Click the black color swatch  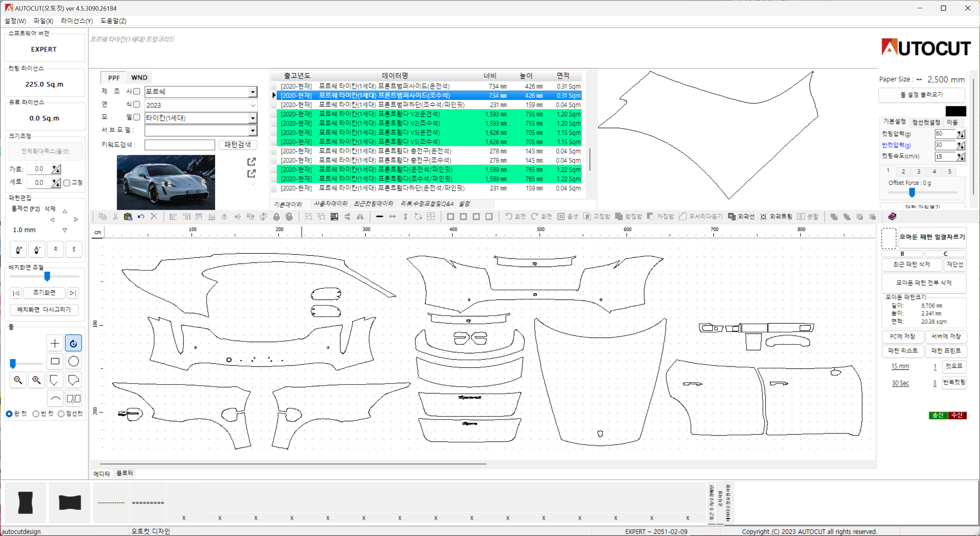click(956, 111)
